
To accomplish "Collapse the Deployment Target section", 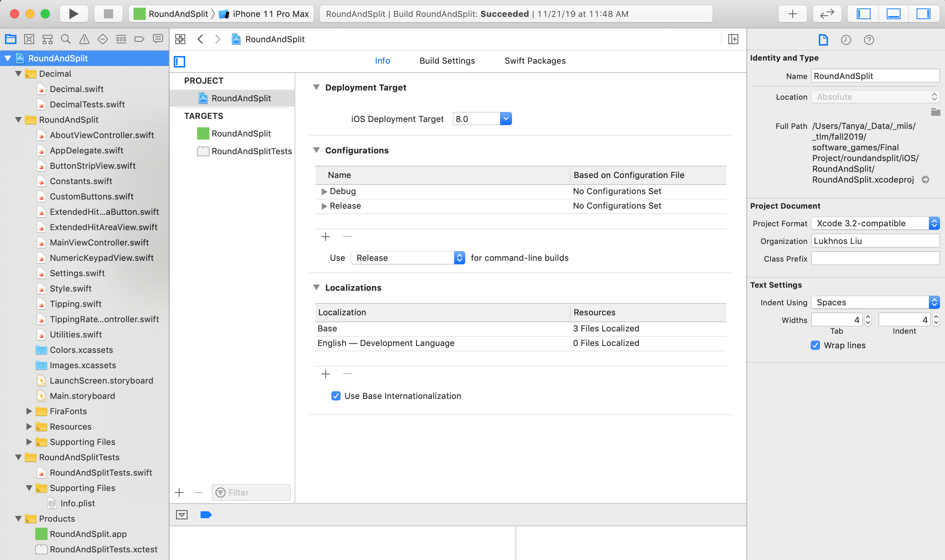I will point(316,87).
